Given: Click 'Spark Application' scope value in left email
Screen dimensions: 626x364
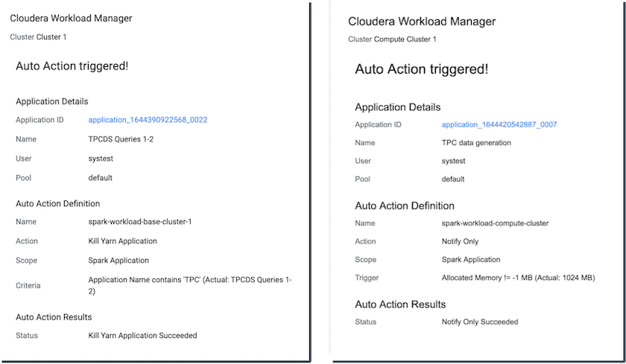Looking at the screenshot, I should pos(118,261).
